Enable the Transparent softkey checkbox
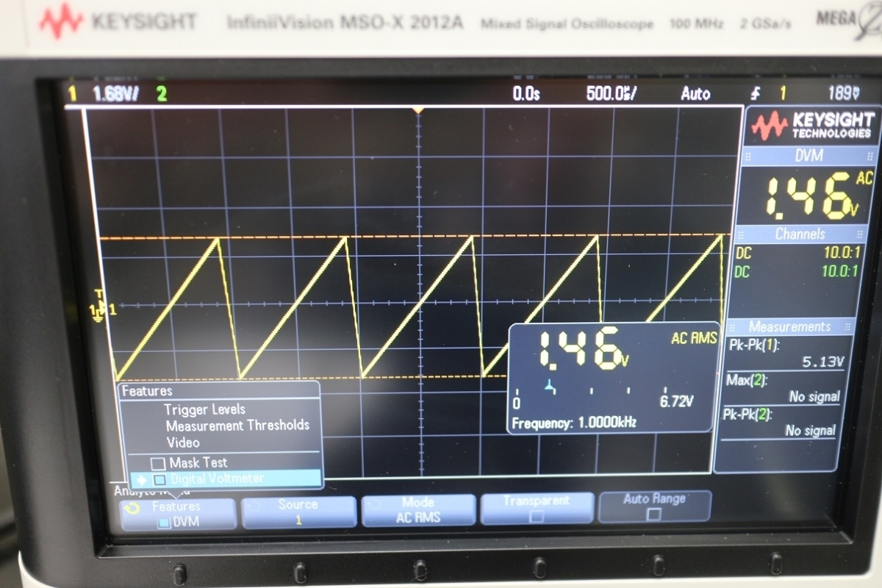This screenshot has width=882, height=588. coord(537,517)
